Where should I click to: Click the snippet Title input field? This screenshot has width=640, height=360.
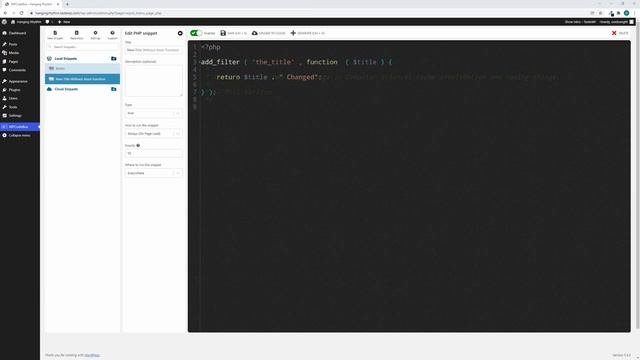point(153,50)
